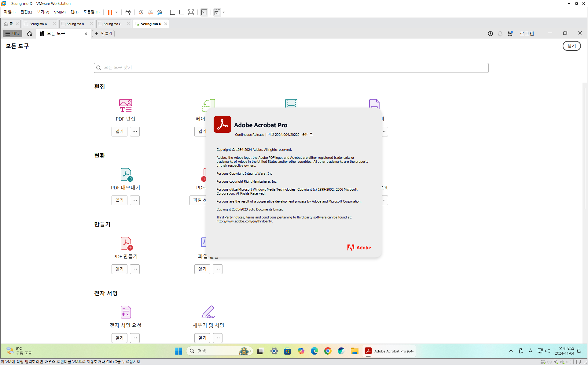Click 로그인 sign-in link

[x=527, y=34]
